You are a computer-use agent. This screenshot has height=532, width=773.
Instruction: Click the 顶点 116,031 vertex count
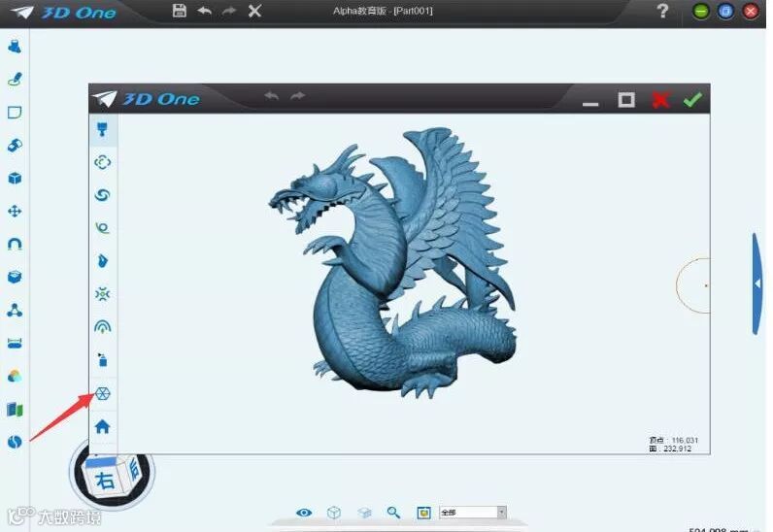point(673,440)
